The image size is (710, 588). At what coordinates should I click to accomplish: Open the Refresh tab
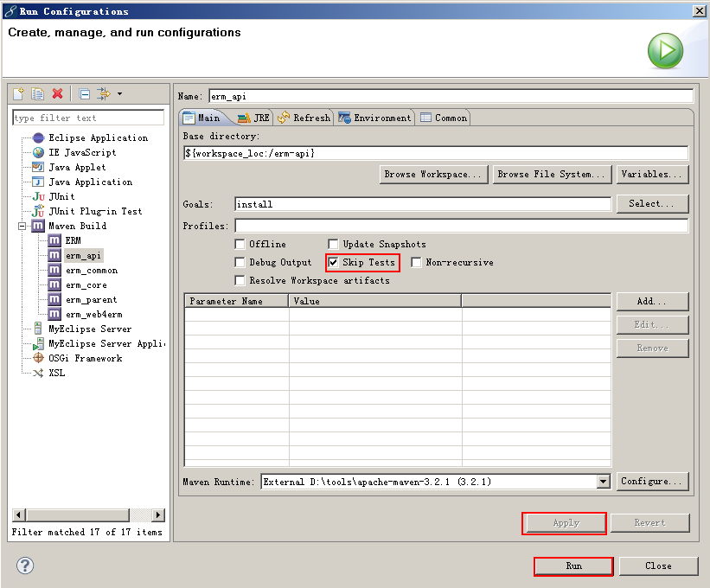304,118
